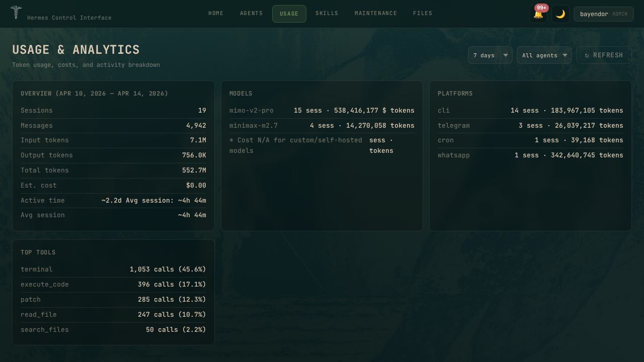
Task: Open the Skills tab
Action: [327, 14]
